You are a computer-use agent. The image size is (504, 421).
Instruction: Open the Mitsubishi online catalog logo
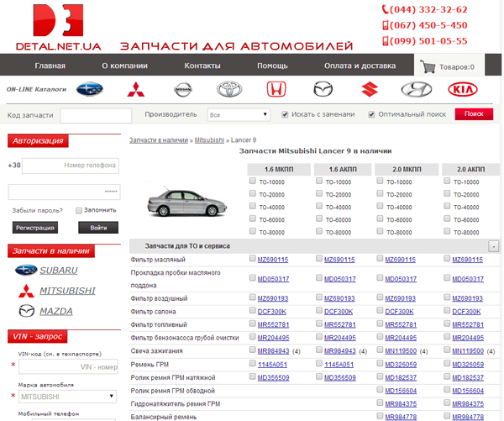click(135, 89)
